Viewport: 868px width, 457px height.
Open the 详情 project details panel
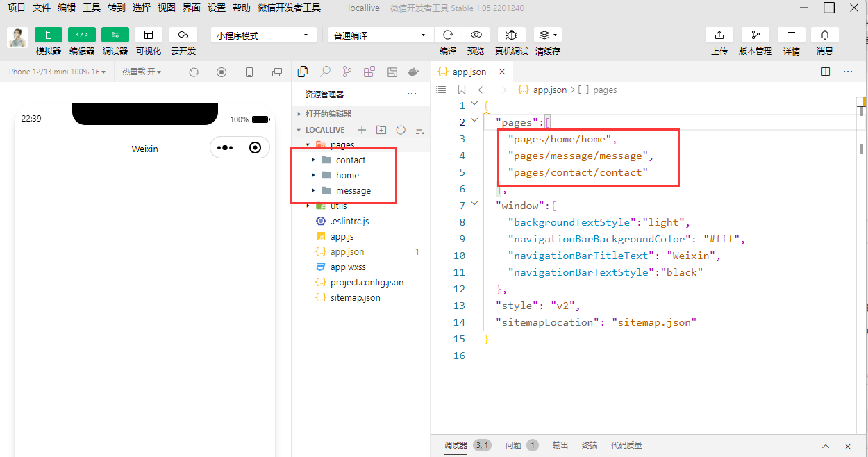(792, 35)
